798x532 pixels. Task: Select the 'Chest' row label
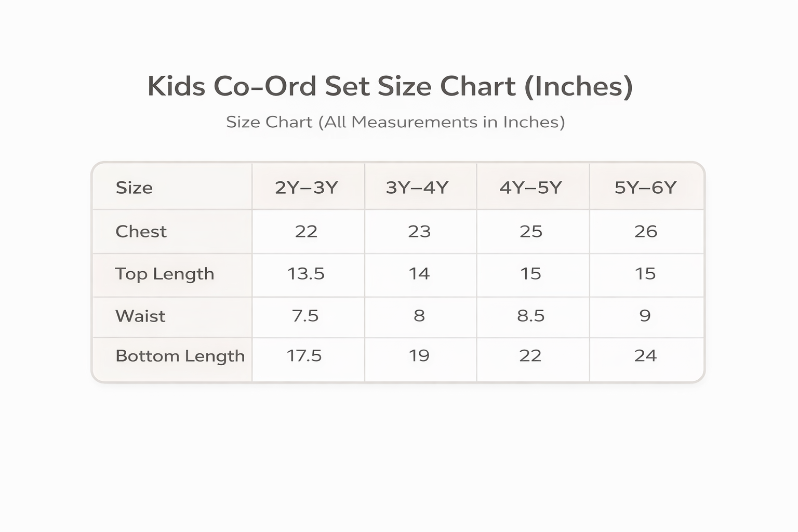tap(141, 231)
